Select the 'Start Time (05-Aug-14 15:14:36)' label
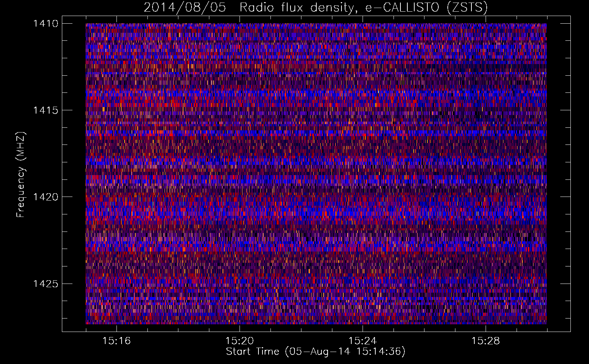This screenshot has width=589, height=364. coord(316,352)
